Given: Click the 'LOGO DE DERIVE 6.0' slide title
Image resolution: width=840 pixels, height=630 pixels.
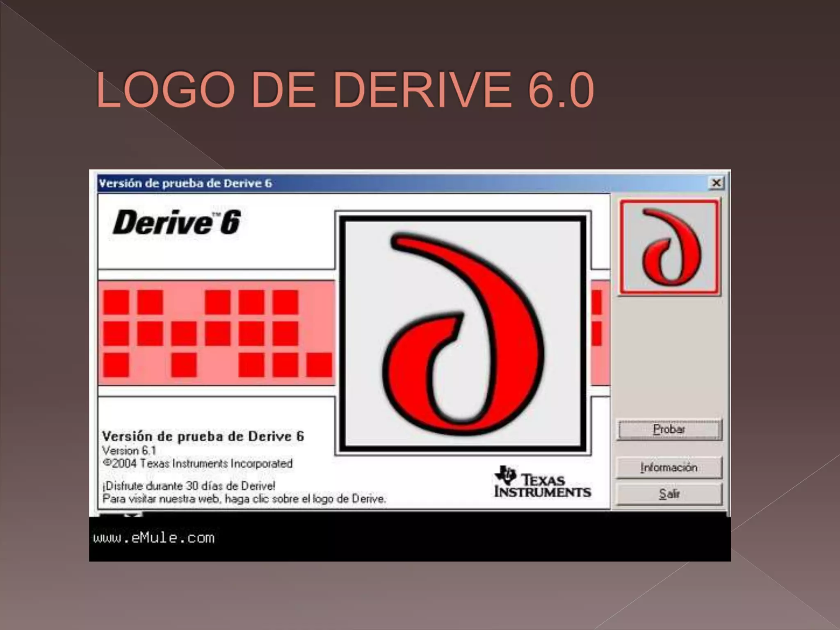Looking at the screenshot, I should [345, 90].
